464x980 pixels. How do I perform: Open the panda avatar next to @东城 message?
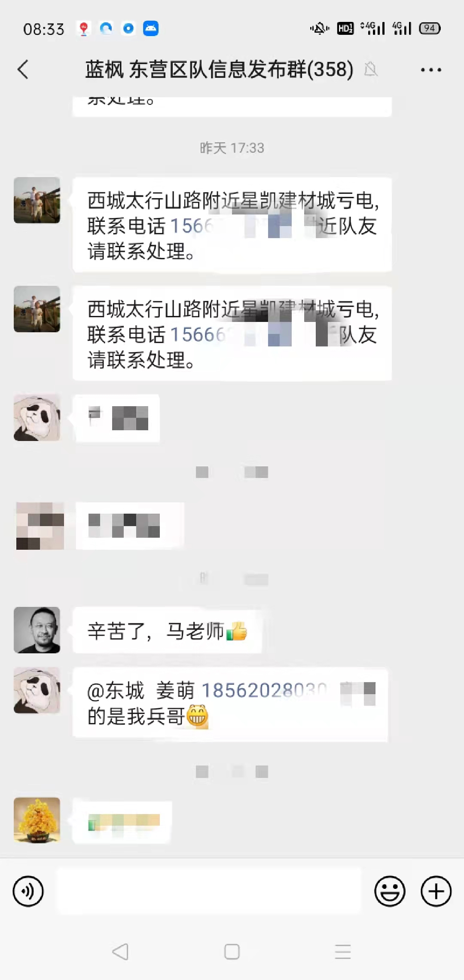point(37,690)
